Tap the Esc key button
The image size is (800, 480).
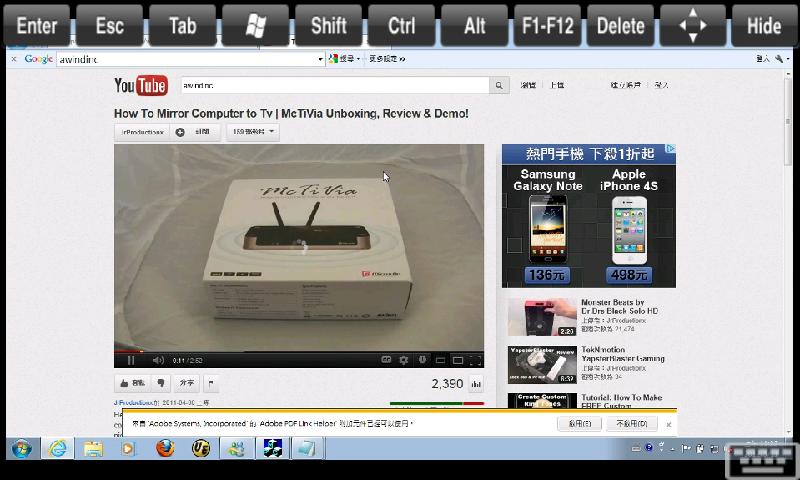pos(110,25)
